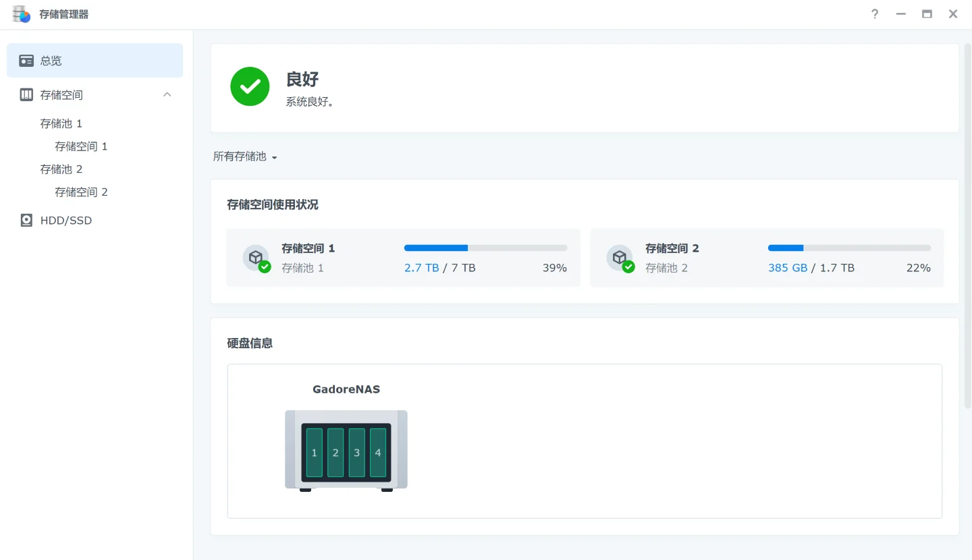972x560 pixels.
Task: Click the green healthy status checkmark icon
Action: (250, 86)
